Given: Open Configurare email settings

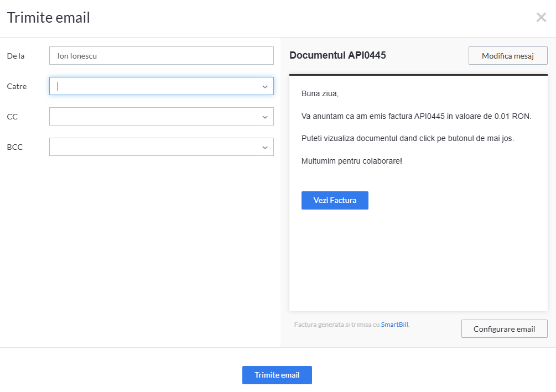Looking at the screenshot, I should tap(504, 329).
